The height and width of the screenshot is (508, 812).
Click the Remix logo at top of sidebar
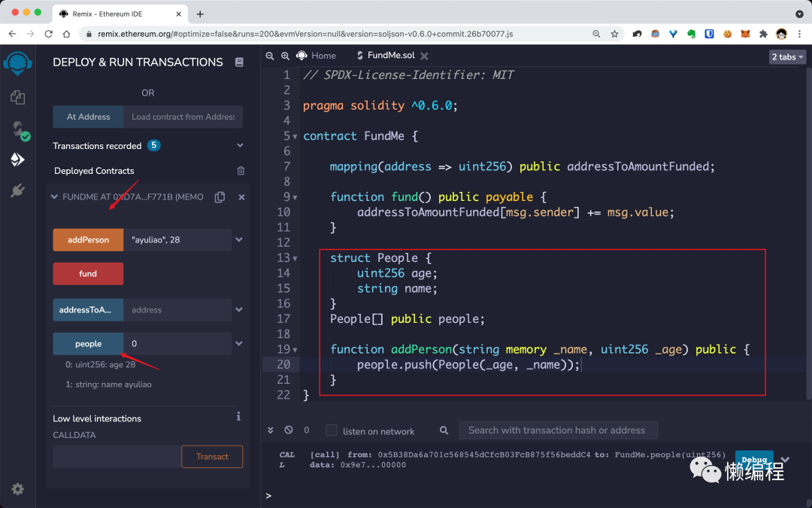(17, 63)
